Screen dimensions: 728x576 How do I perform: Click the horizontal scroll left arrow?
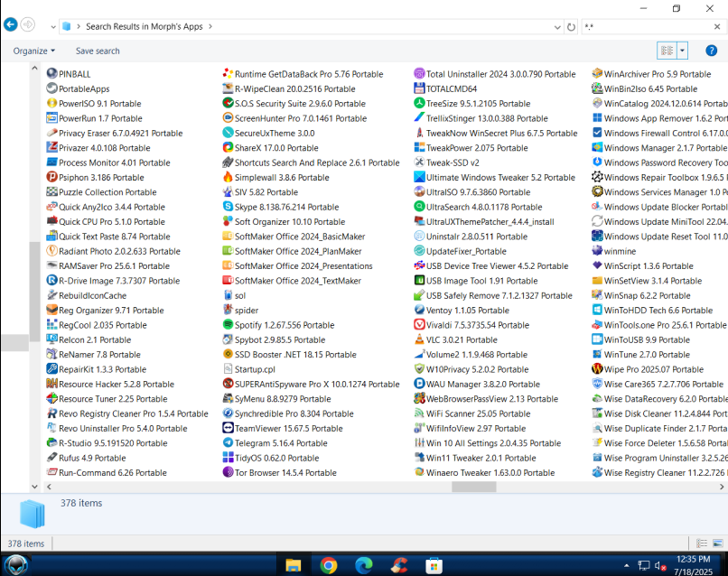[49, 487]
